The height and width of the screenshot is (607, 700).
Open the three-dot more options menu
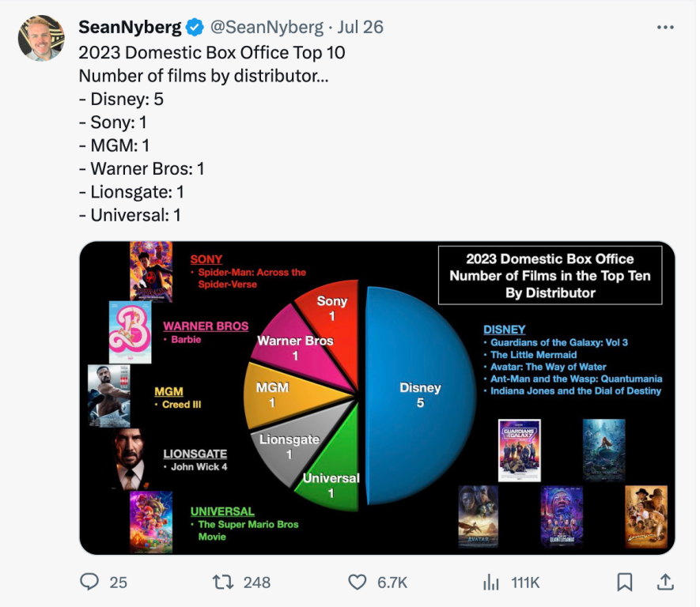point(665,27)
